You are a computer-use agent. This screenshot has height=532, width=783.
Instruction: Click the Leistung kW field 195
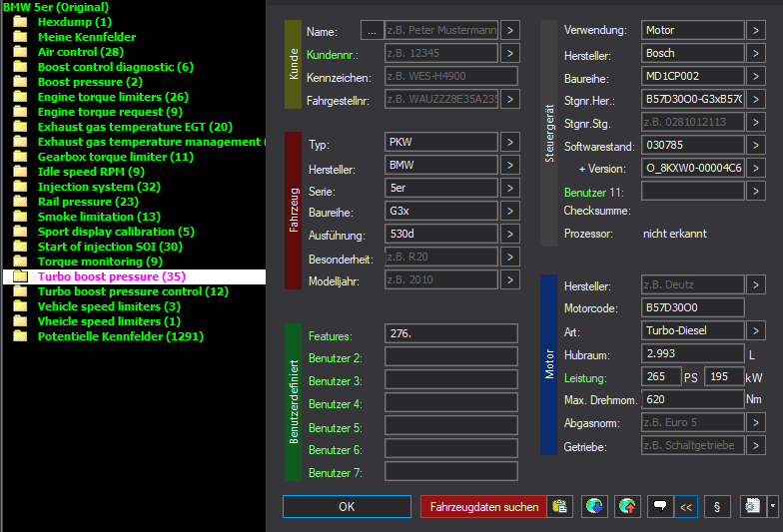[725, 376]
